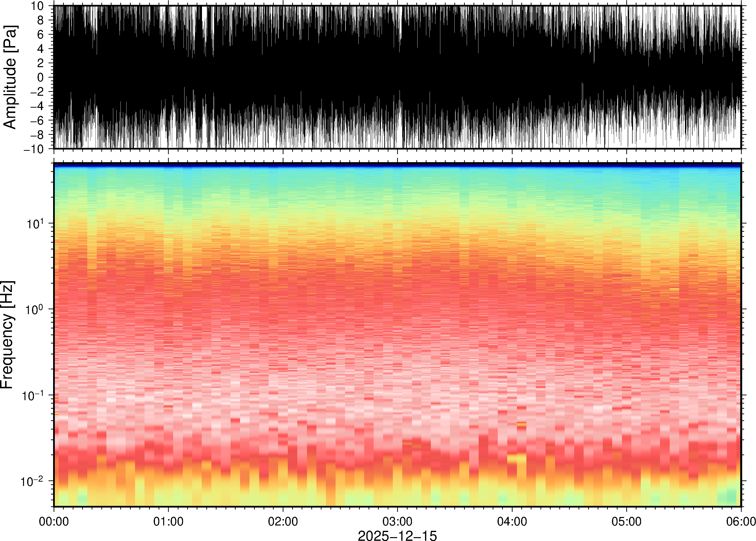Click the dark blue band atop spectrogram
The image size is (756, 541).
(x=397, y=165)
